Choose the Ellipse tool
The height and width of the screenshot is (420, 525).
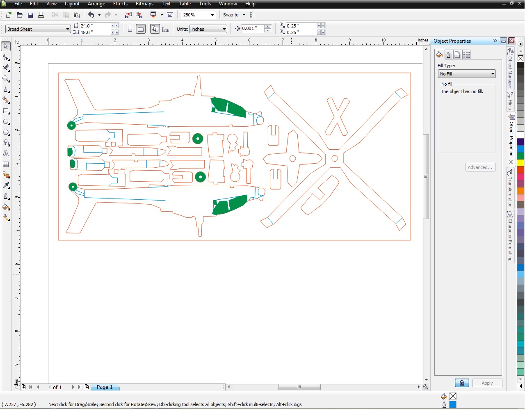point(6,122)
